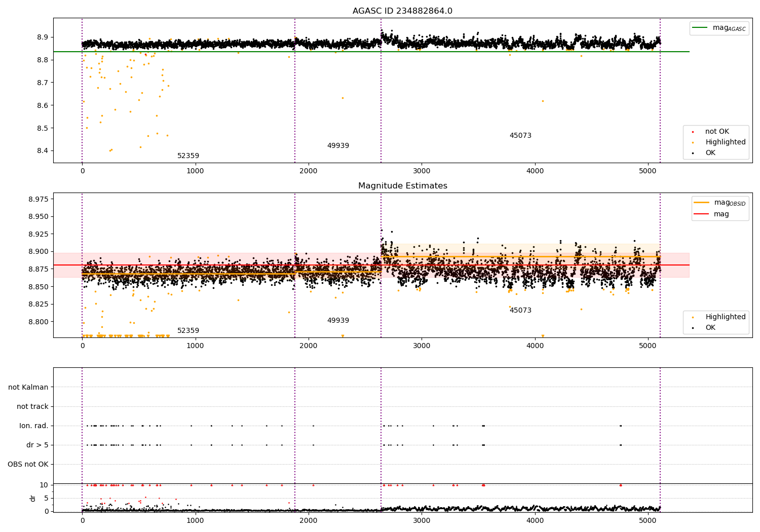760x532 pixels.
Task: Click OBSID label 45073 in middle plot
Action: pyautogui.click(x=520, y=311)
